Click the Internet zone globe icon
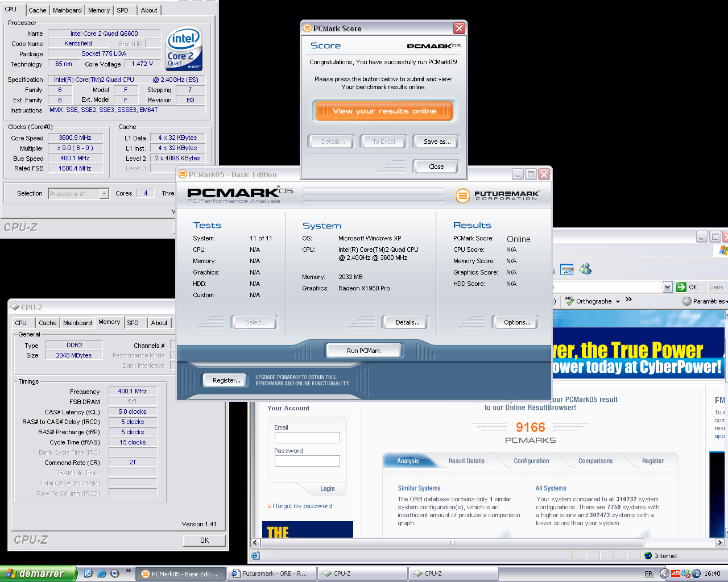Viewport: 728px width, 582px height. (x=648, y=556)
